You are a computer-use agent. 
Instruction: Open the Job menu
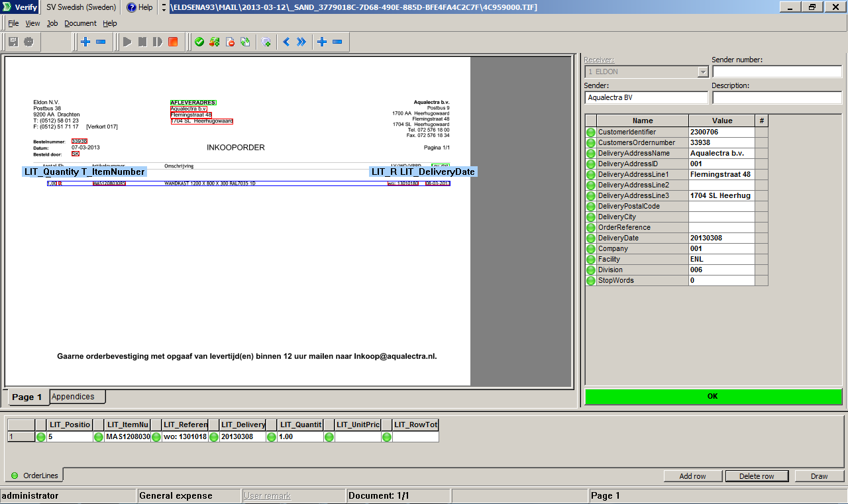[x=52, y=23]
